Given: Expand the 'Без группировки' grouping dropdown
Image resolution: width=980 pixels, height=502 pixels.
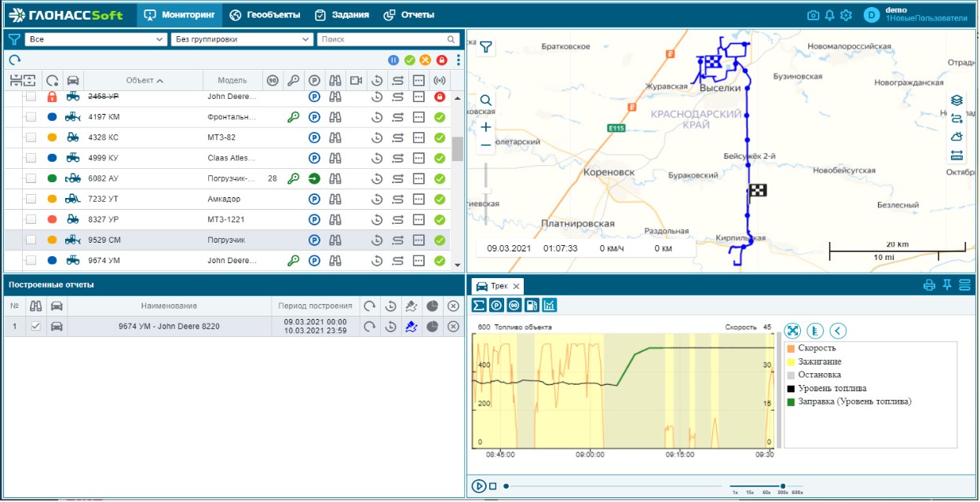Looking at the screenshot, I should (241, 39).
